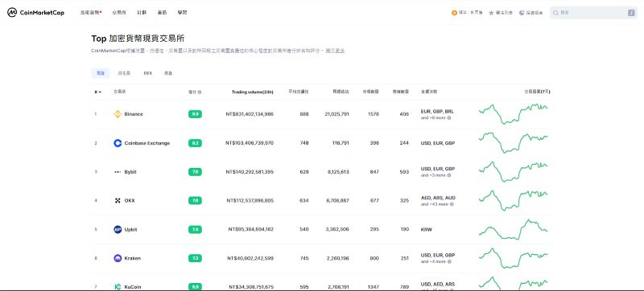Open the KuCoin exchange page link
This screenshot has width=644, height=291.
[133, 287]
